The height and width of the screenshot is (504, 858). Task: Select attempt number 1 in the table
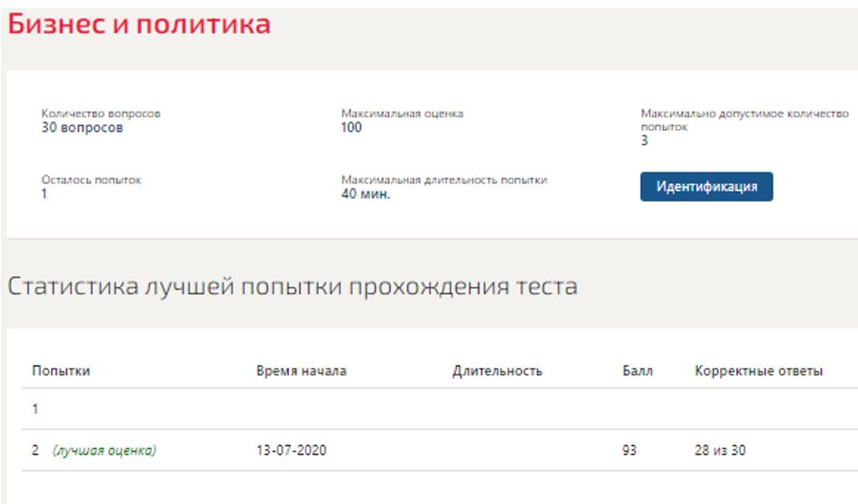[x=35, y=409]
